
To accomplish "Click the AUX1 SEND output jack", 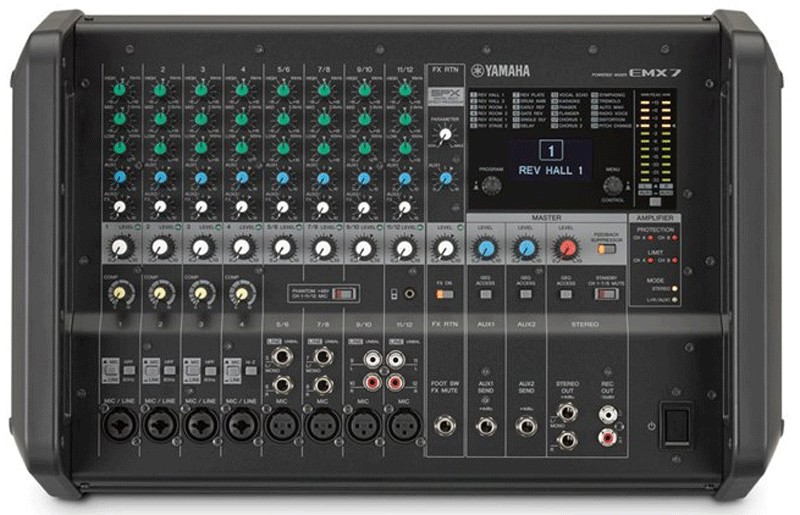I will click(x=485, y=426).
